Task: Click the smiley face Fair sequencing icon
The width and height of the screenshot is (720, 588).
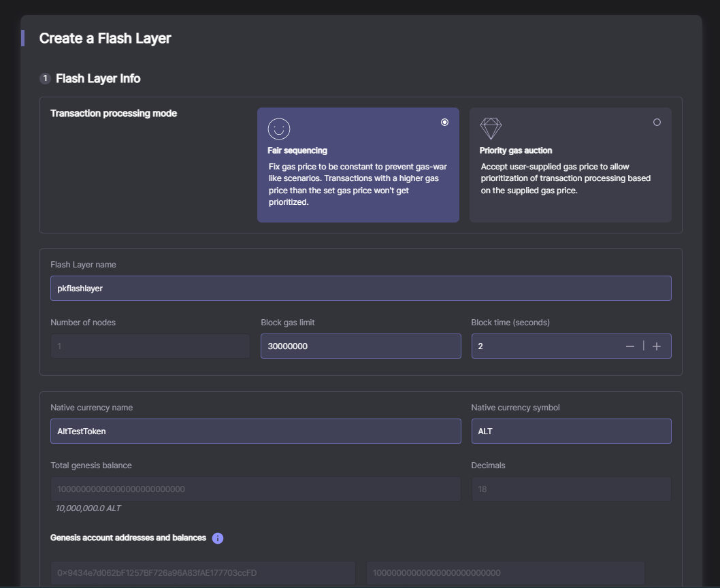Action: pyautogui.click(x=279, y=129)
